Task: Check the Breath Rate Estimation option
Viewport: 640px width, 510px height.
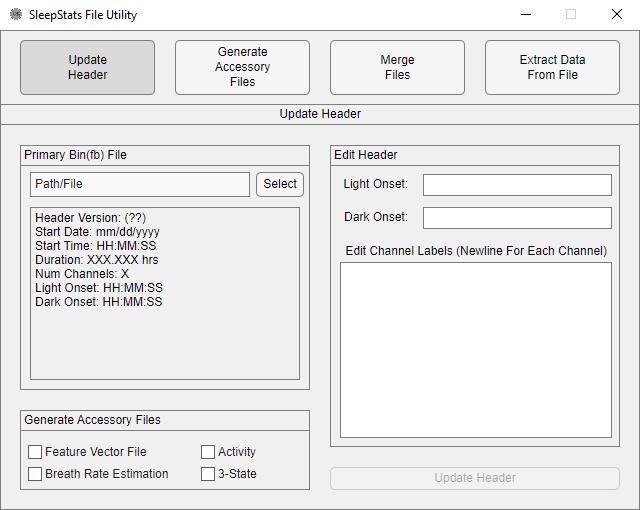Action: coord(36,474)
